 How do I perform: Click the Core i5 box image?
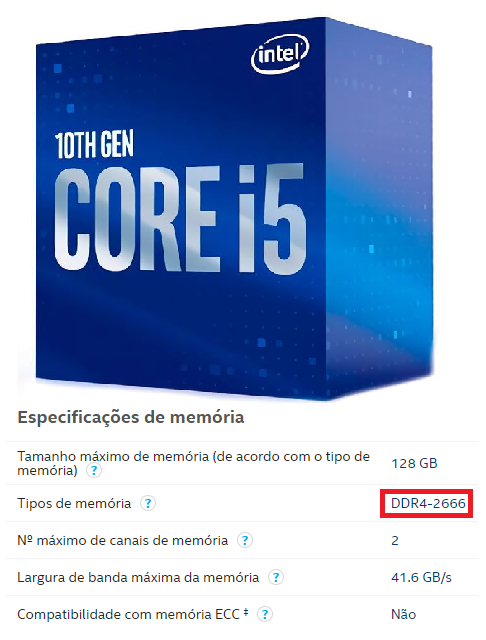[234, 208]
